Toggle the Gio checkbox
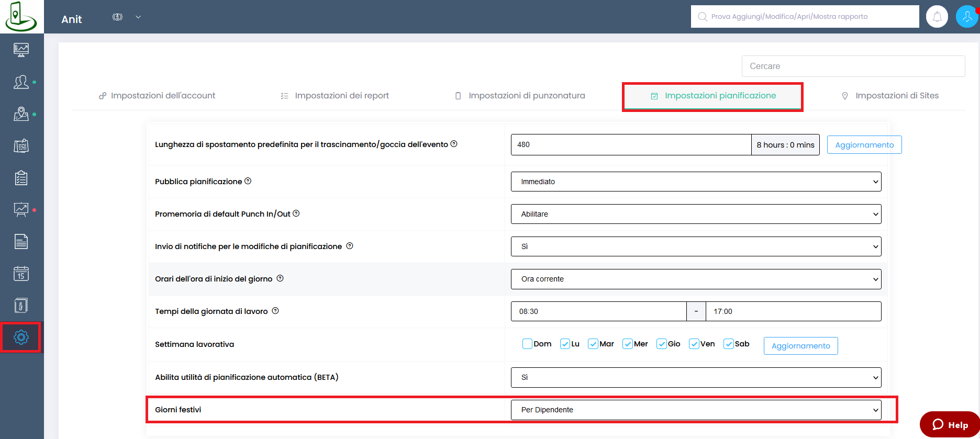Screen dimensions: 980x439 tap(662, 344)
